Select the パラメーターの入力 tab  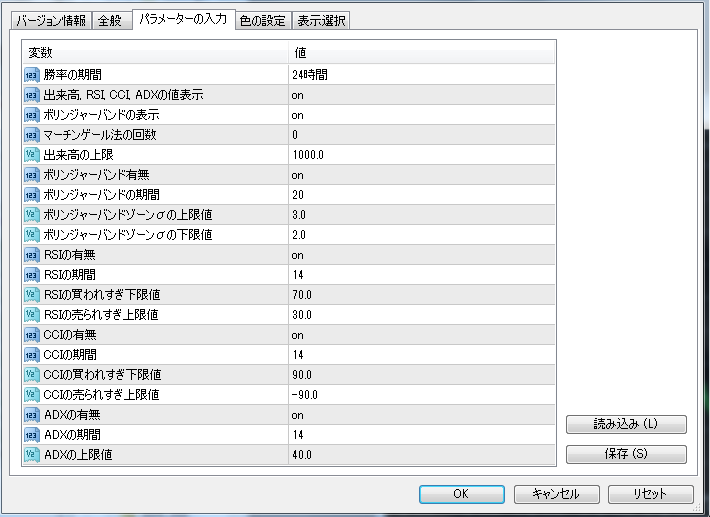tap(183, 19)
